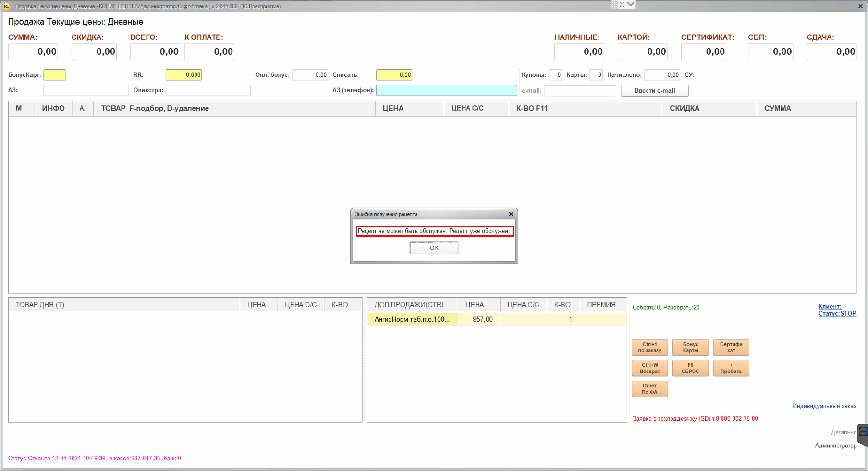Click the 'Клиент: Статус:STOP' link
Viewport: 868px width, 471px height.
tap(837, 310)
